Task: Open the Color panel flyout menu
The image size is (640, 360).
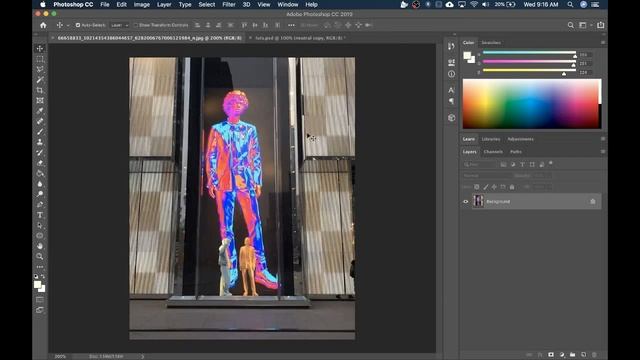Action: (603, 42)
